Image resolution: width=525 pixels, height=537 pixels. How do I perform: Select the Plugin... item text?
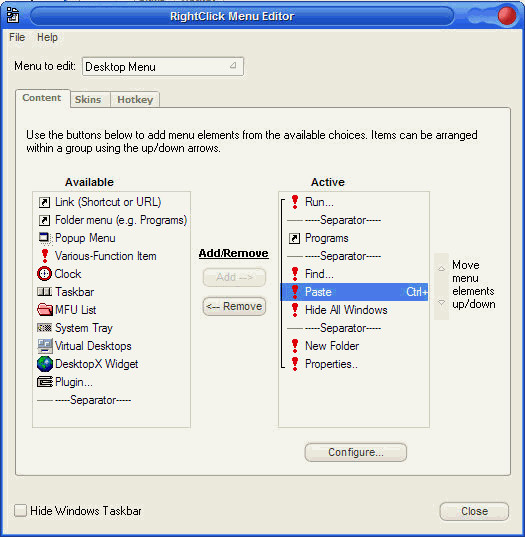(x=74, y=382)
